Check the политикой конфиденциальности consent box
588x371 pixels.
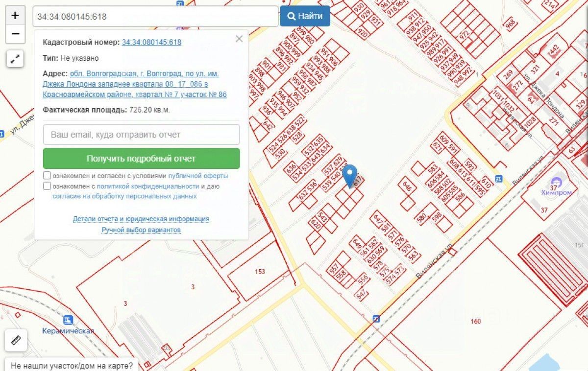coord(47,186)
